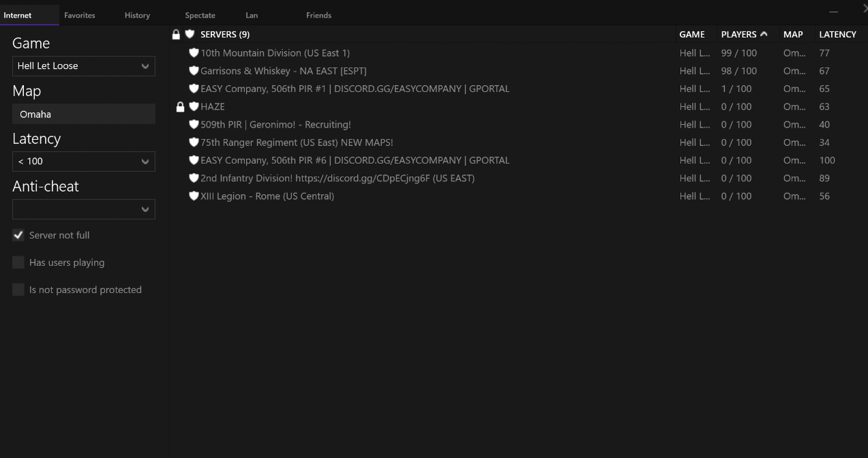This screenshot has height=458, width=868.
Task: Expand the Latency filter dropdown
Action: pos(83,162)
